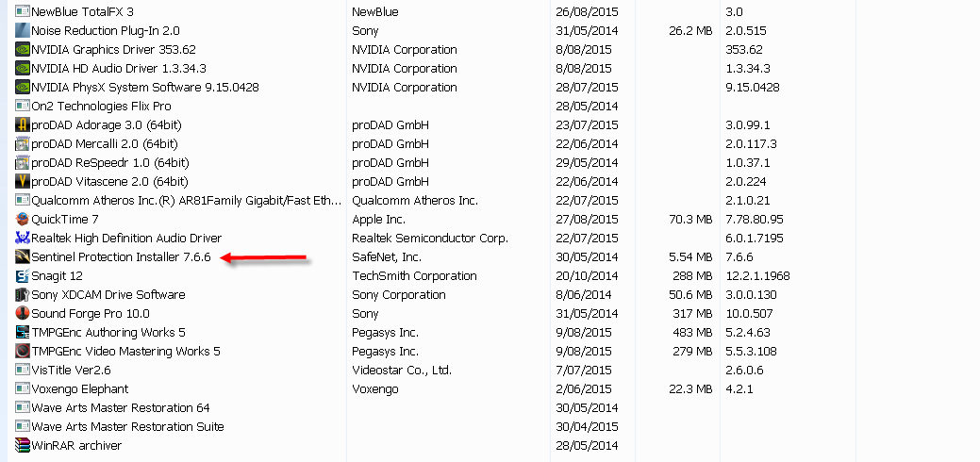Click the QuickTime 7 program icon
The width and height of the screenshot is (980, 462).
[23, 220]
